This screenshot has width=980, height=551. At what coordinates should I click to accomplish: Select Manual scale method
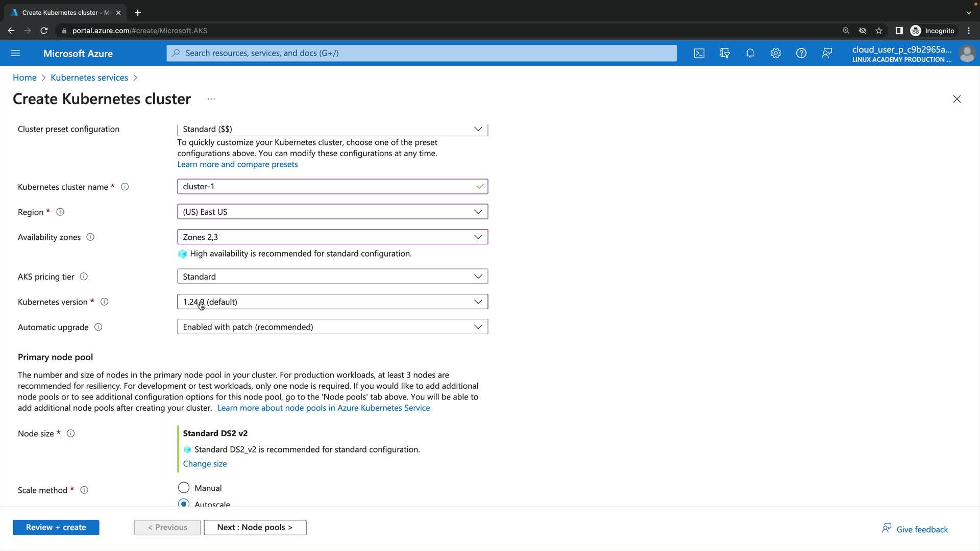tap(184, 488)
